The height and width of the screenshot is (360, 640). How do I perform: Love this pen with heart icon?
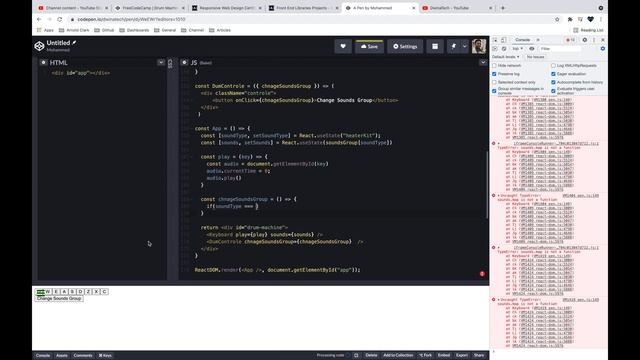point(343,47)
